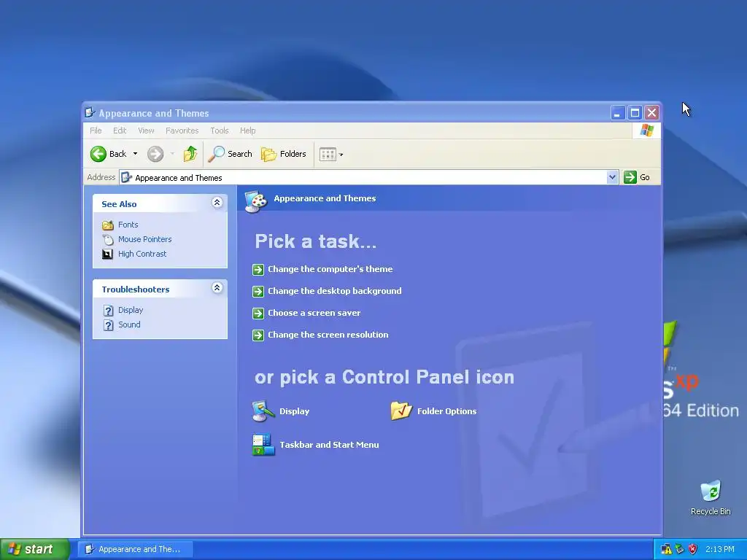
Task: Click Appearance and Themes taskbar button
Action: click(135, 549)
